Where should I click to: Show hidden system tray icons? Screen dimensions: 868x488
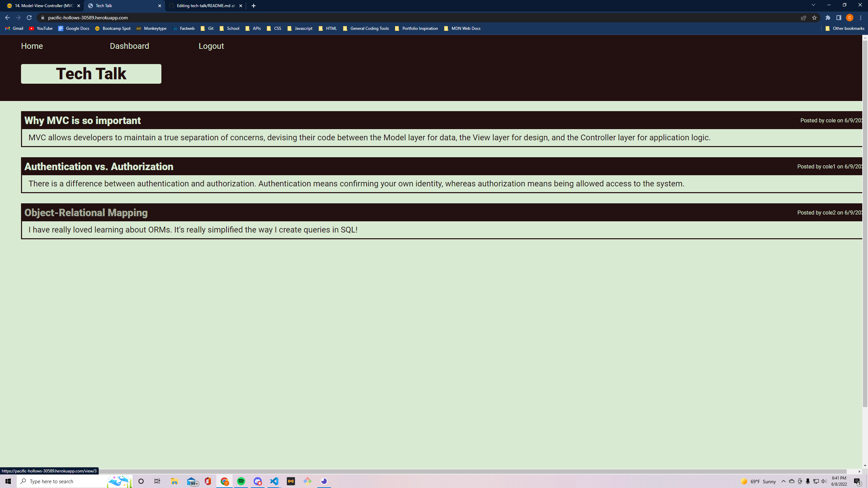[784, 481]
